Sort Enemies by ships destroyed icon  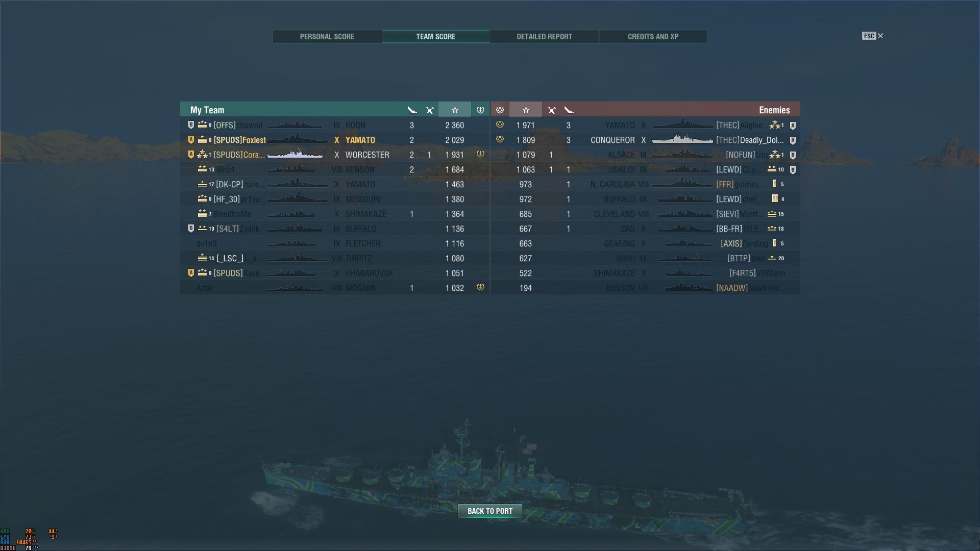coord(569,110)
